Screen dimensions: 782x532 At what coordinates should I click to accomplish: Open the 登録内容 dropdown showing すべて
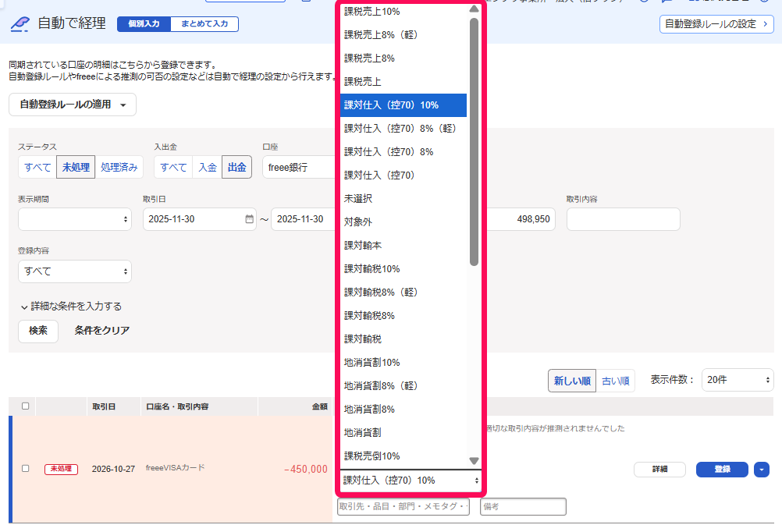click(x=75, y=271)
